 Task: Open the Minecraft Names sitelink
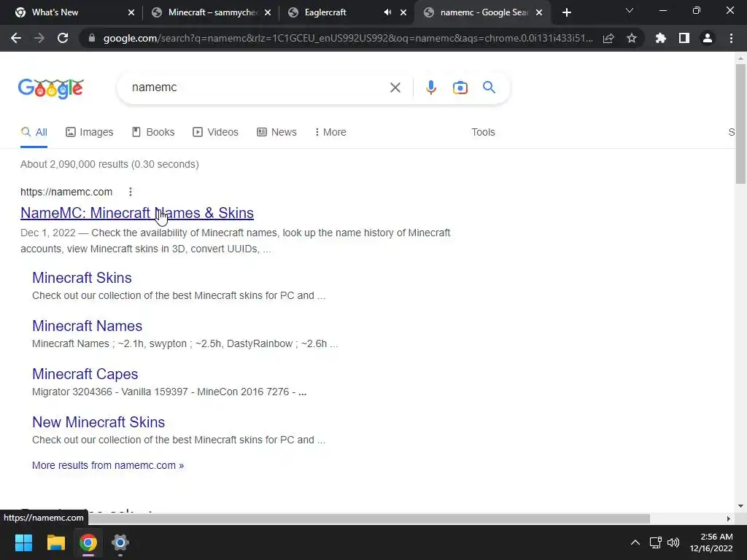coord(88,326)
